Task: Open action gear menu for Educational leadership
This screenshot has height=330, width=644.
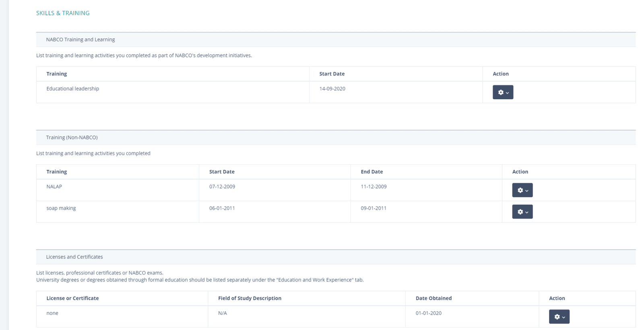Action: pos(503,92)
